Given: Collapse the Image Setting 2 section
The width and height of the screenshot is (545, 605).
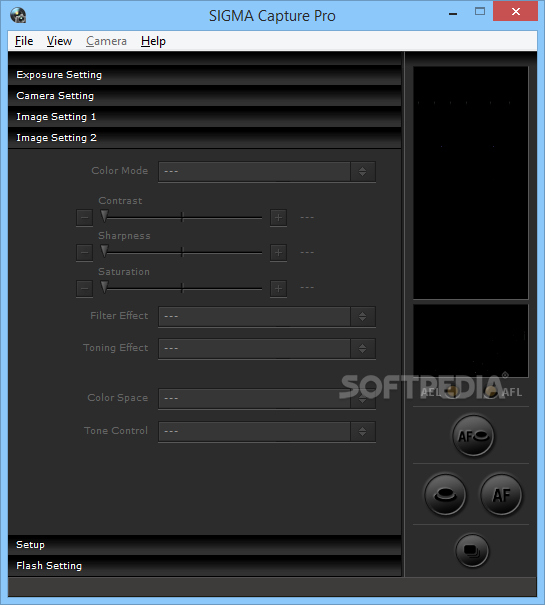Looking at the screenshot, I should coord(205,138).
